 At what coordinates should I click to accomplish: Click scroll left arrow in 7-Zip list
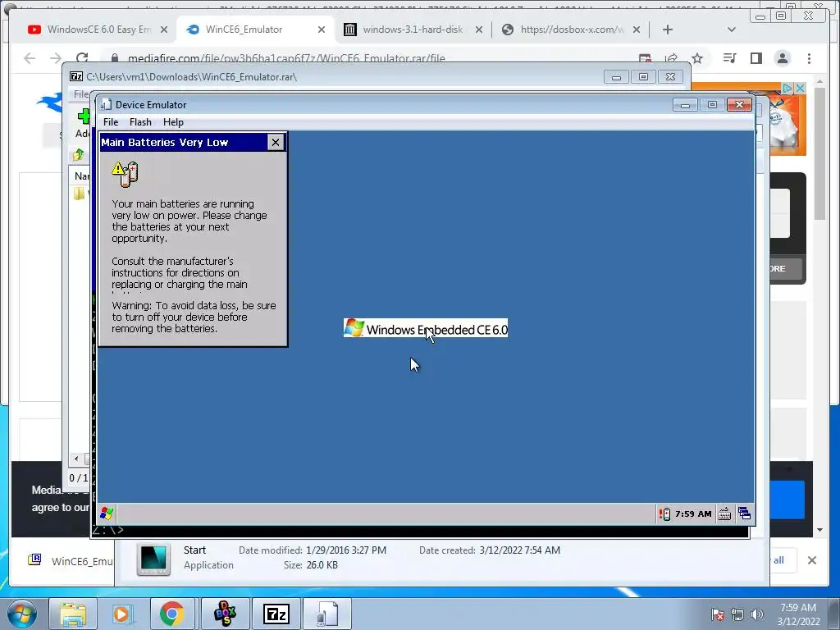(x=76, y=459)
